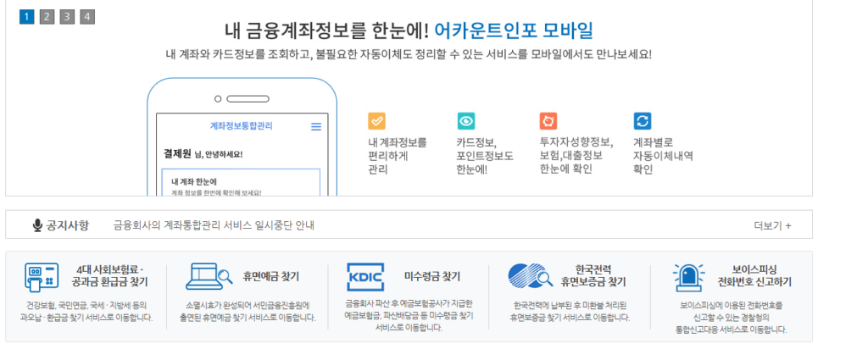Click the 금융회사 파산 후 description text

409,316
